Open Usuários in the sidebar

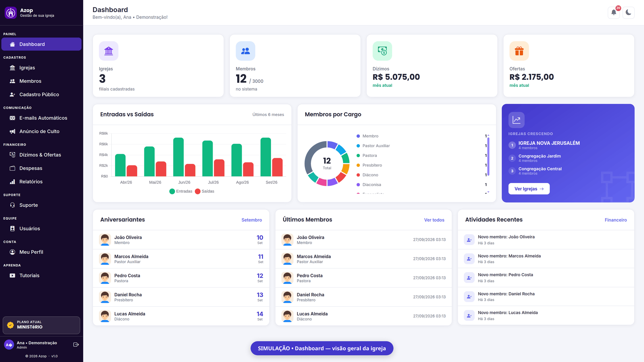click(42, 229)
